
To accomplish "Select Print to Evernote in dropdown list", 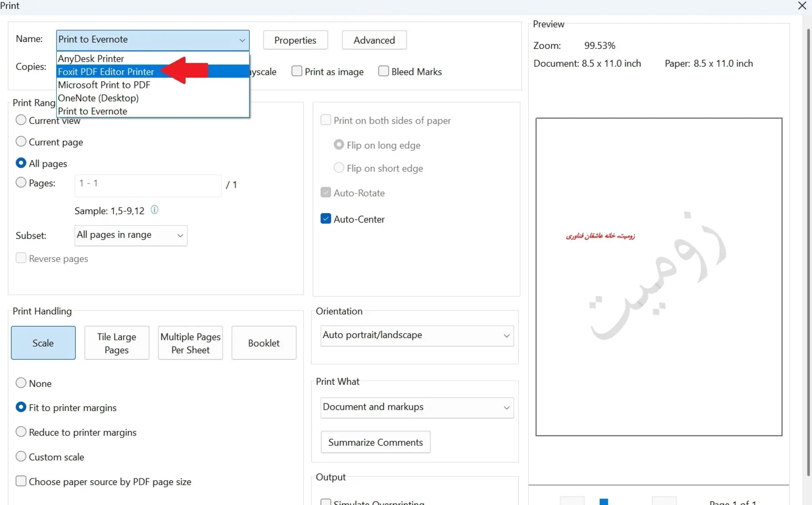I will pyautogui.click(x=153, y=111).
